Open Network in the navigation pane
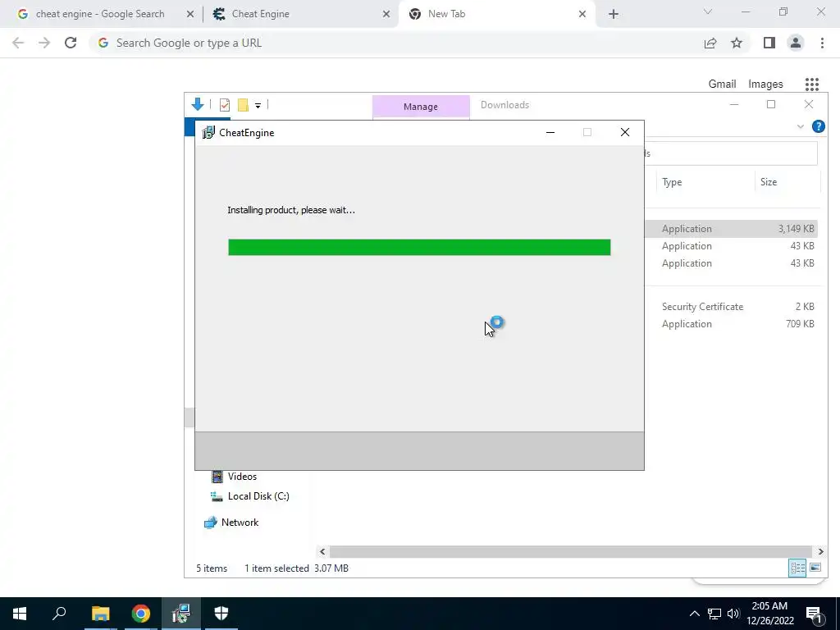The width and height of the screenshot is (840, 630). pyautogui.click(x=231, y=523)
